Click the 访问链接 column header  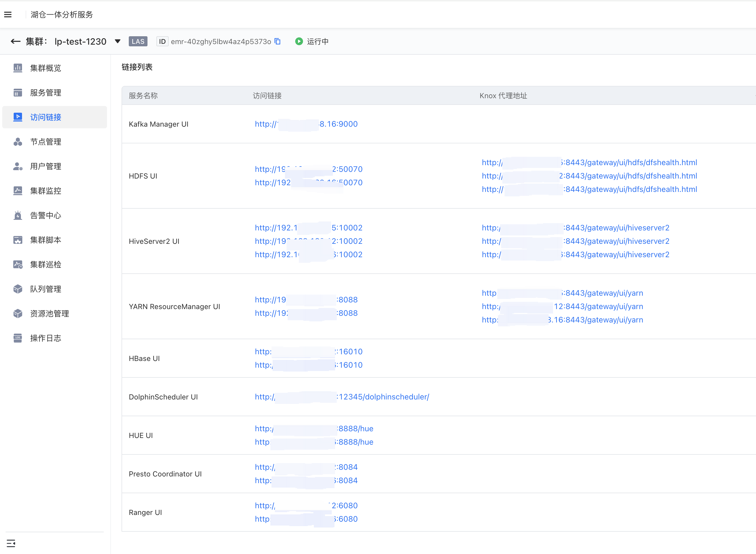267,96
